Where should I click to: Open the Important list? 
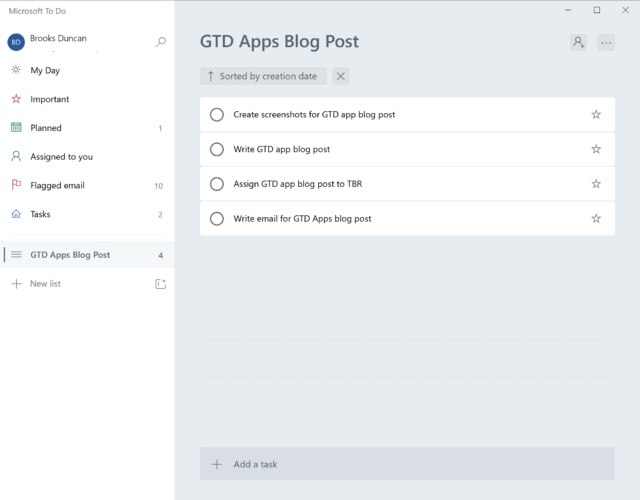[49, 99]
